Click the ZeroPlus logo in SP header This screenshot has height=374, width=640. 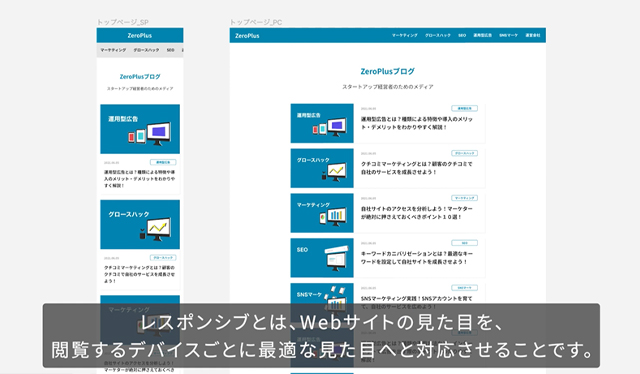140,36
